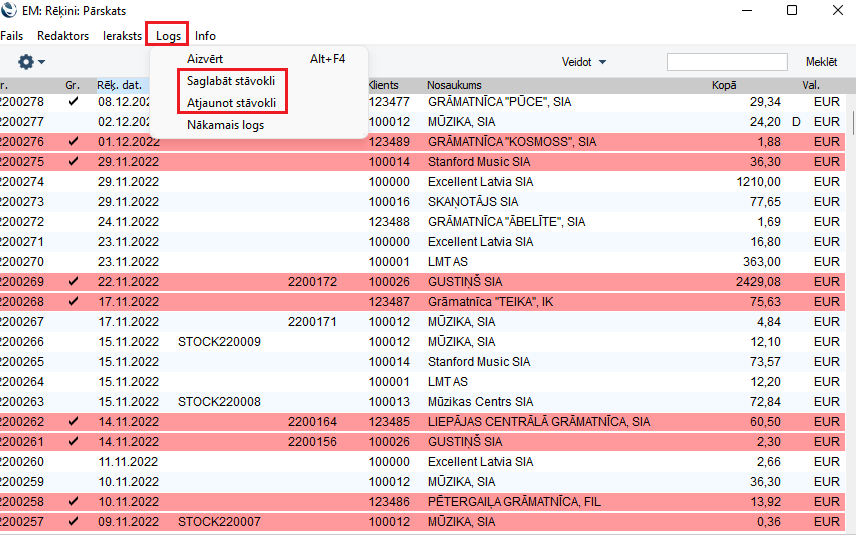856x536 pixels.
Task: Select 'Saglabāt stāvokli' menu entry
Action: click(x=231, y=80)
